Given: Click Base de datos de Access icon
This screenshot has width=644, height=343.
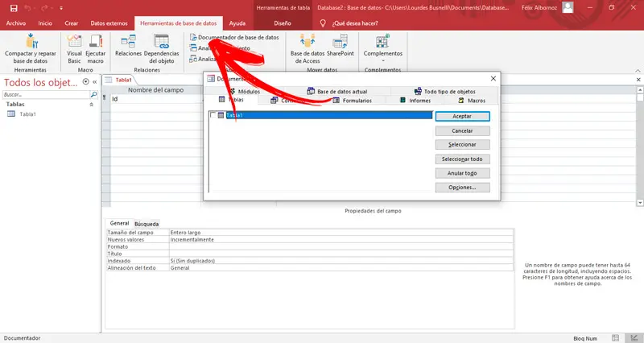Looking at the screenshot, I should click(x=308, y=42).
